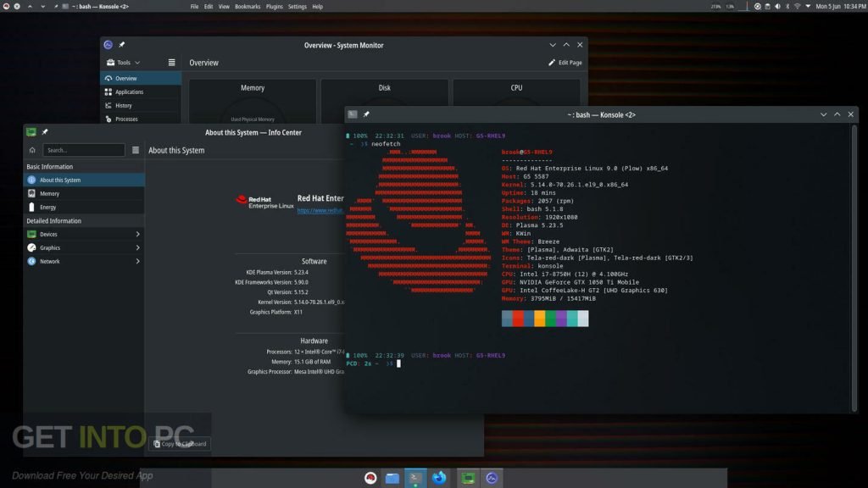This screenshot has height=488, width=868.
Task: Toggle the keep-above pin on Info Center titlebar
Action: tap(45, 131)
